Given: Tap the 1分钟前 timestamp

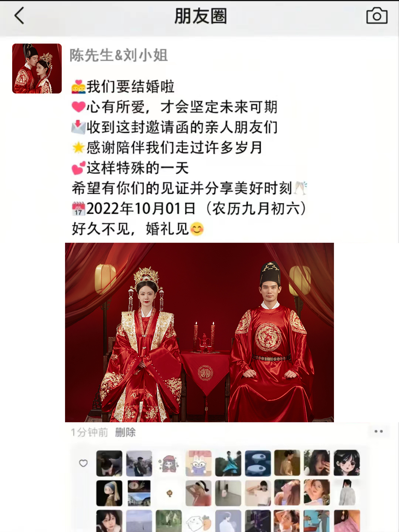Looking at the screenshot, I should pos(89,432).
